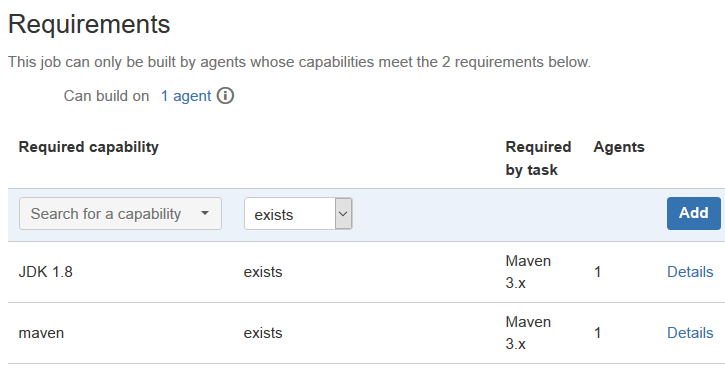Select the maven capability name
This screenshot has width=725, height=369.
41,333
